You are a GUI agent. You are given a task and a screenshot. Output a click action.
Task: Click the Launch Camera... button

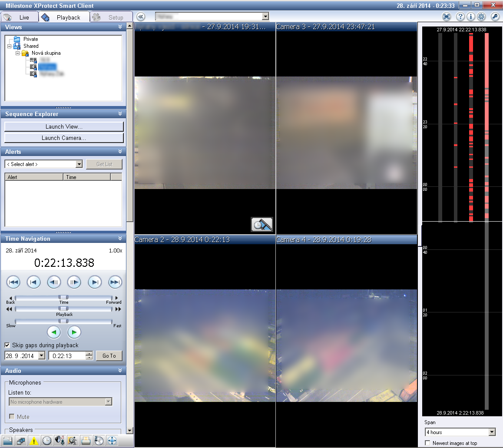click(x=64, y=138)
